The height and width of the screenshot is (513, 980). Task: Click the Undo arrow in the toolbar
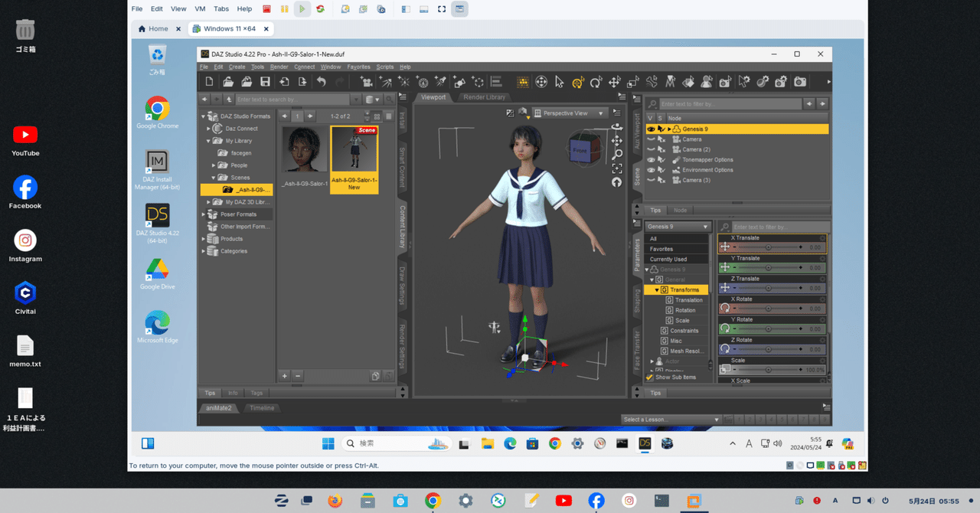coord(322,81)
